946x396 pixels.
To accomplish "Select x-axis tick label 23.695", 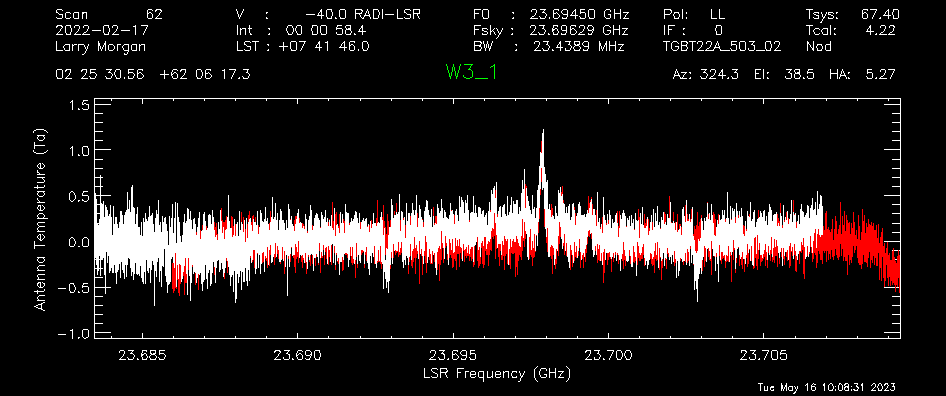I will coord(452,355).
